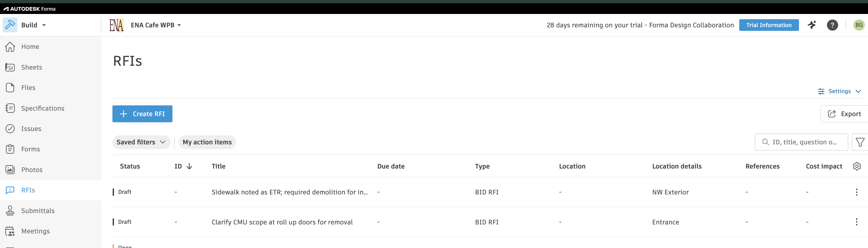Open the help question mark icon

(832, 25)
